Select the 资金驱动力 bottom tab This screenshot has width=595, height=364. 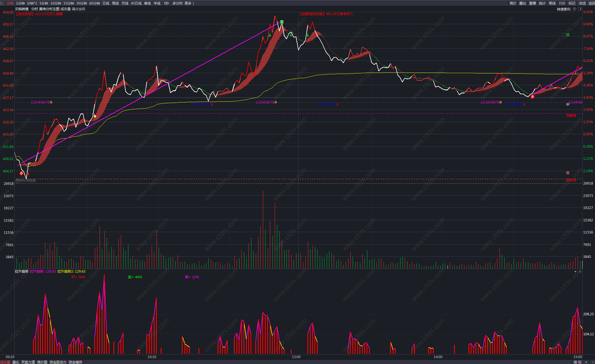(58, 362)
